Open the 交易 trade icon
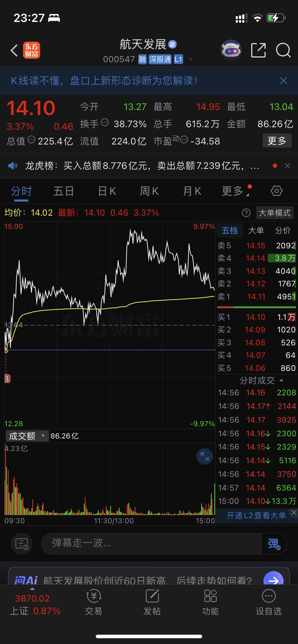Screen dimensions: 298x644 pyautogui.click(x=94, y=603)
